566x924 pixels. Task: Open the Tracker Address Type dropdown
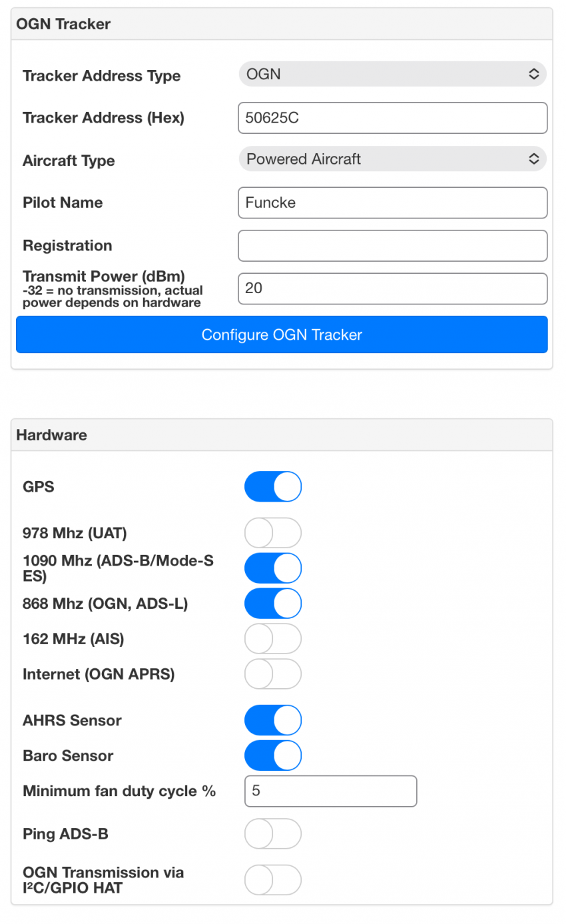[392, 75]
